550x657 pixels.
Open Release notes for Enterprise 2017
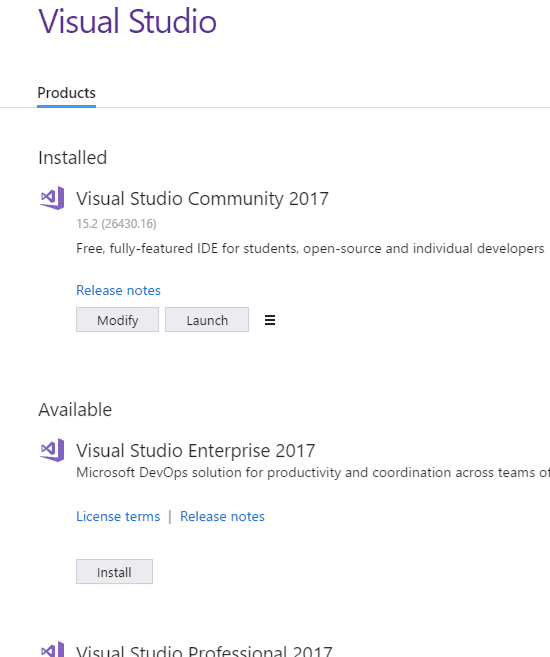(x=222, y=516)
